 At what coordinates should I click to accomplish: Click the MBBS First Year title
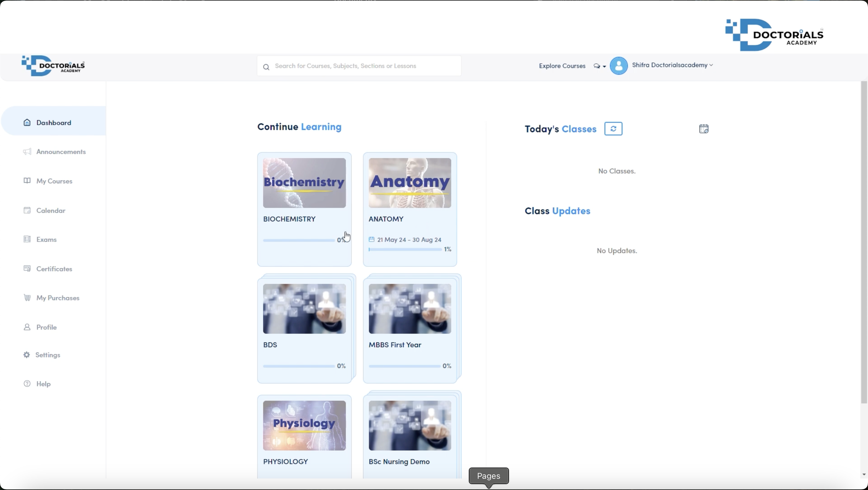[x=395, y=345]
